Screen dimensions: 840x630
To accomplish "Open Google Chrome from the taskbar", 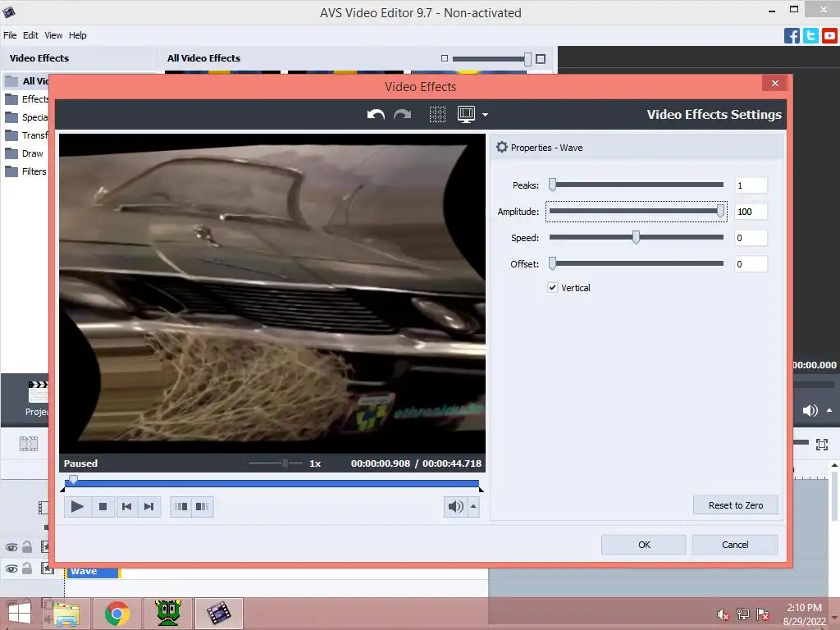I will point(117,614).
